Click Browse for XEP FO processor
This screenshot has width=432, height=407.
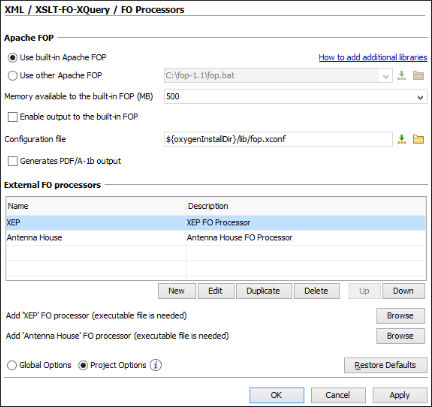[400, 316]
